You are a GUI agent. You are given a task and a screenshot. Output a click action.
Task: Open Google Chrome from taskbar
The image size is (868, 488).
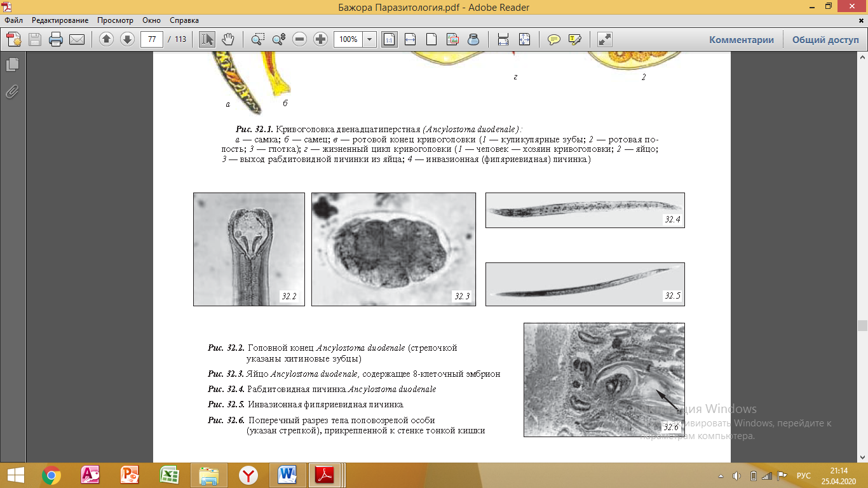click(x=51, y=475)
